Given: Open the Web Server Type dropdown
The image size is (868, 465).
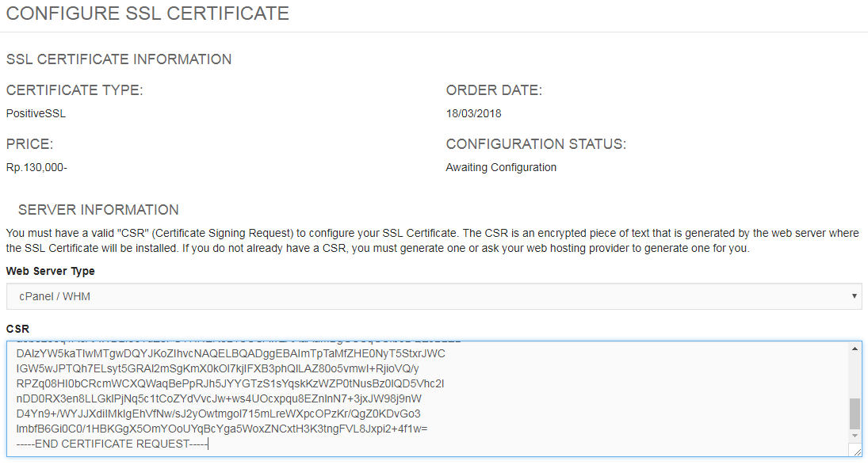Looking at the screenshot, I should coord(432,295).
